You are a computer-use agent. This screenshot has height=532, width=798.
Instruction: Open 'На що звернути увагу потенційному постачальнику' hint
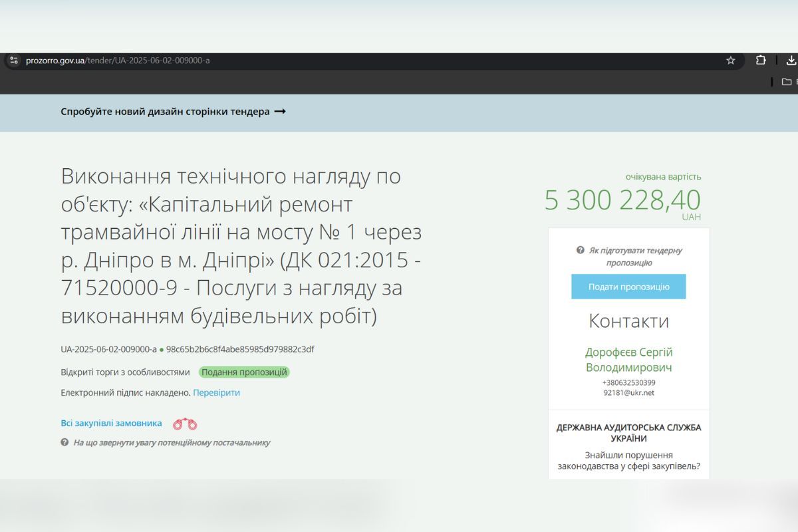[x=172, y=442]
